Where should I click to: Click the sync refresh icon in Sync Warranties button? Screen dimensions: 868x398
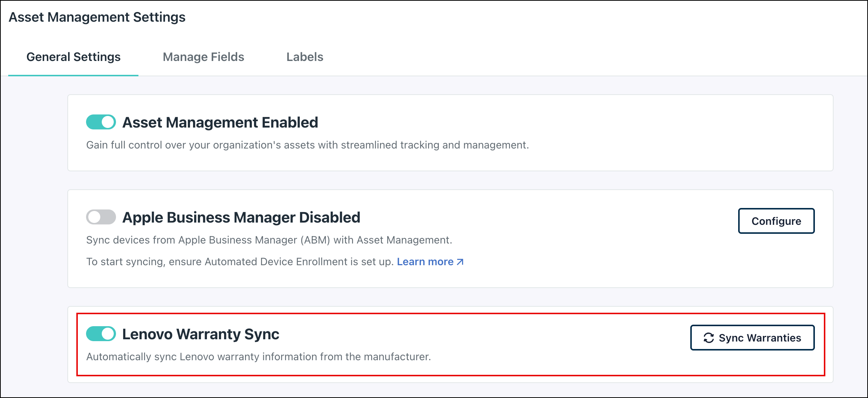pyautogui.click(x=709, y=338)
